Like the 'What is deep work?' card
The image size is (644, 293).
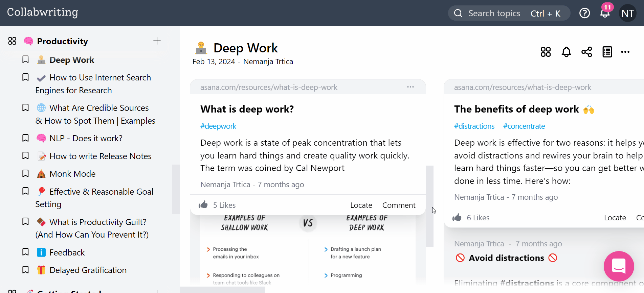pyautogui.click(x=203, y=205)
